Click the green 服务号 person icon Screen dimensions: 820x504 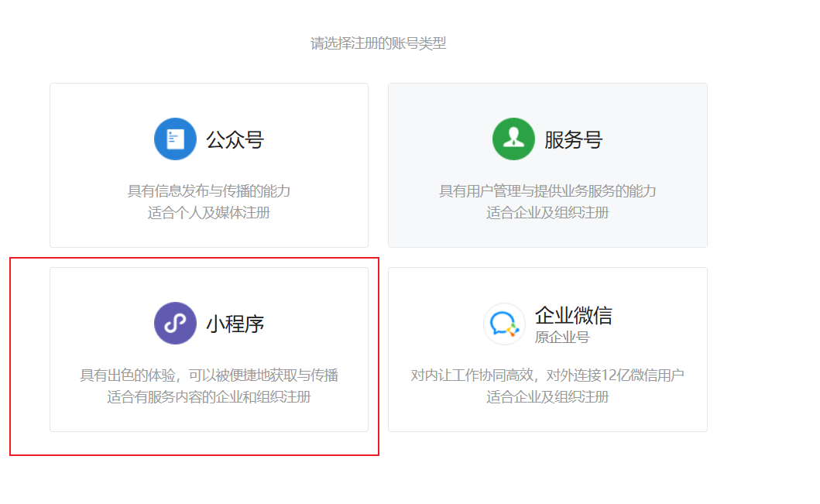pyautogui.click(x=513, y=139)
